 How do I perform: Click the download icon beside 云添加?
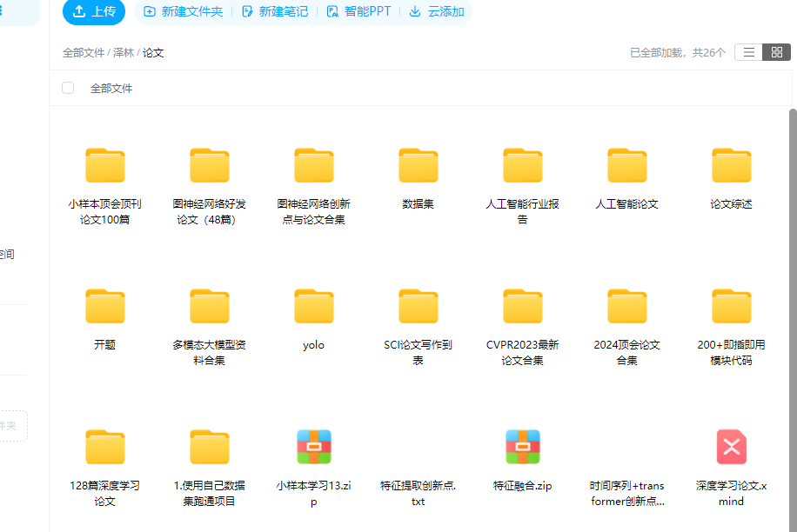tap(415, 11)
